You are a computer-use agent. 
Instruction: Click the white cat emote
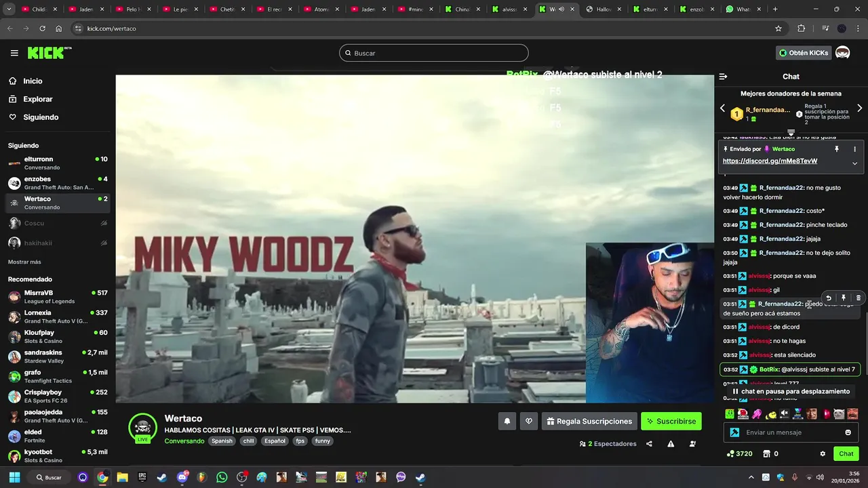839,413
